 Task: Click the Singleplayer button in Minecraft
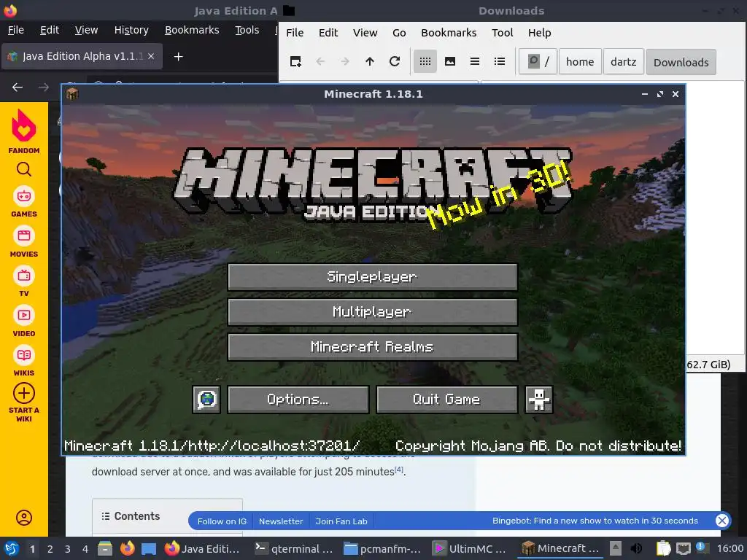[x=373, y=276]
